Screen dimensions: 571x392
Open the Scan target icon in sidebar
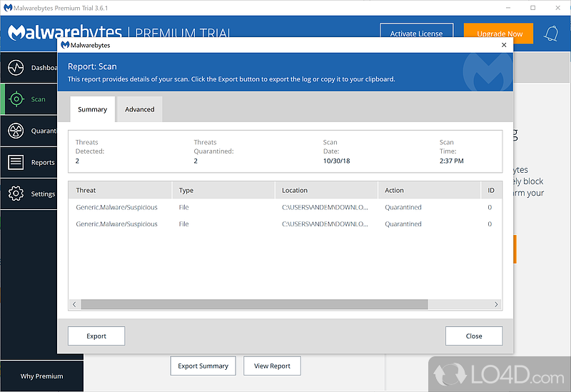(x=16, y=99)
